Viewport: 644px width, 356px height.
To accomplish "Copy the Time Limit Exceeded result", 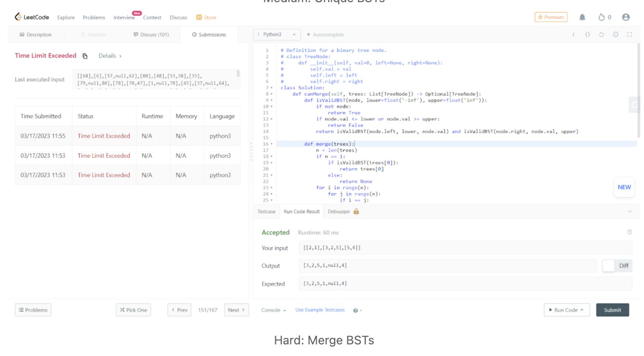I will pyautogui.click(x=85, y=56).
